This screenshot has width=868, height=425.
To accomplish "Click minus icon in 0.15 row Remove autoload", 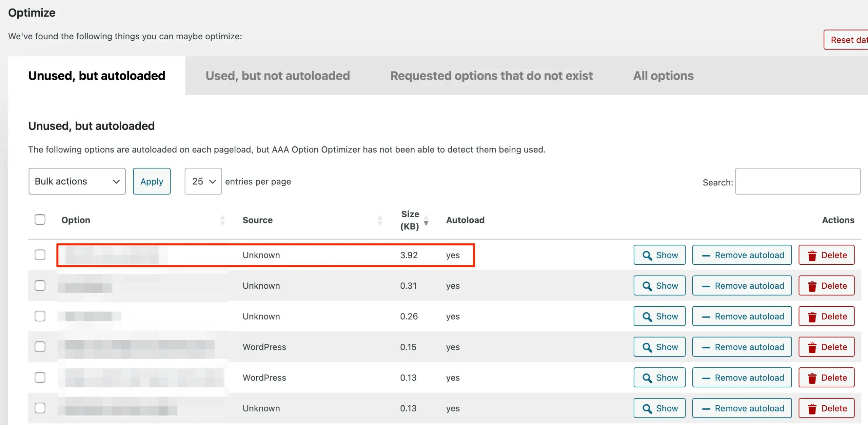I will pos(706,348).
